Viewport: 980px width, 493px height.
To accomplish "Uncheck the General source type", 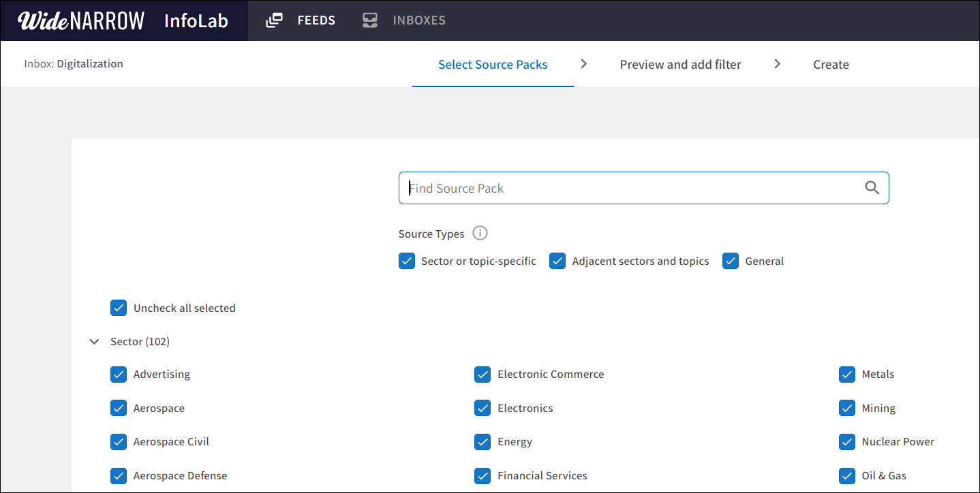I will 731,261.
